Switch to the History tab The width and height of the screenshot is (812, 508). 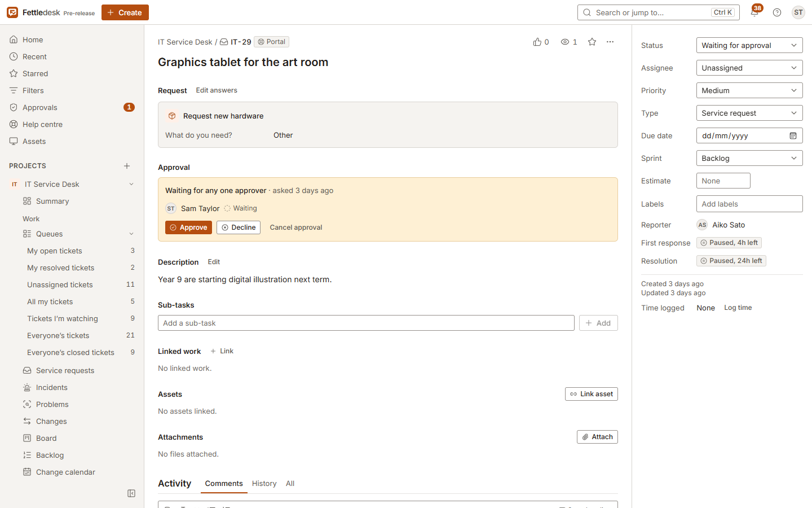(x=264, y=484)
